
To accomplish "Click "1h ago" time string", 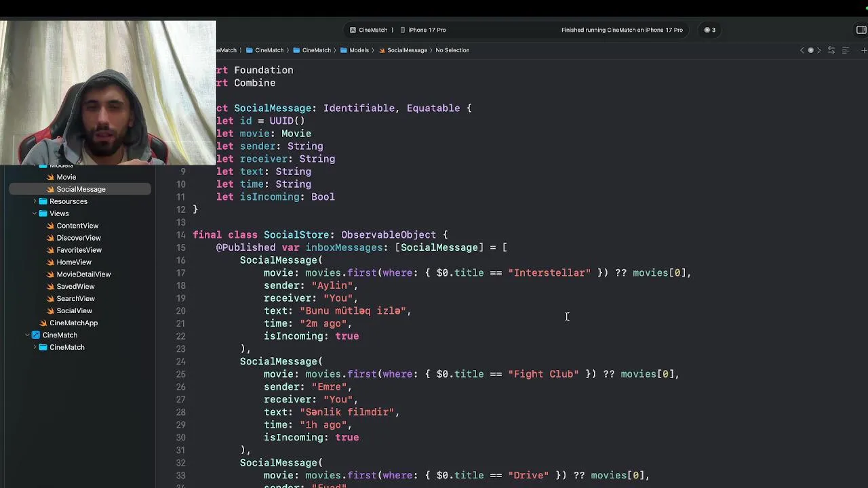I will (x=323, y=425).
